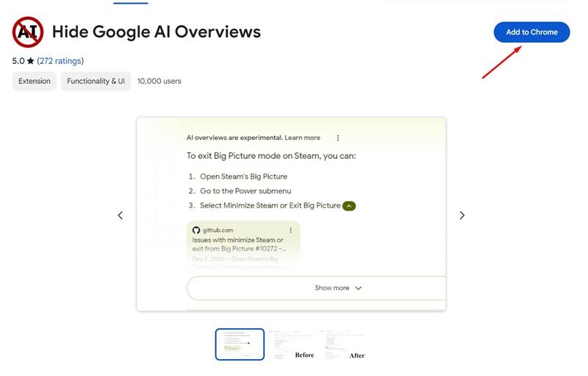
Task: Click the Learn more link in the preview
Action: pyautogui.click(x=302, y=138)
